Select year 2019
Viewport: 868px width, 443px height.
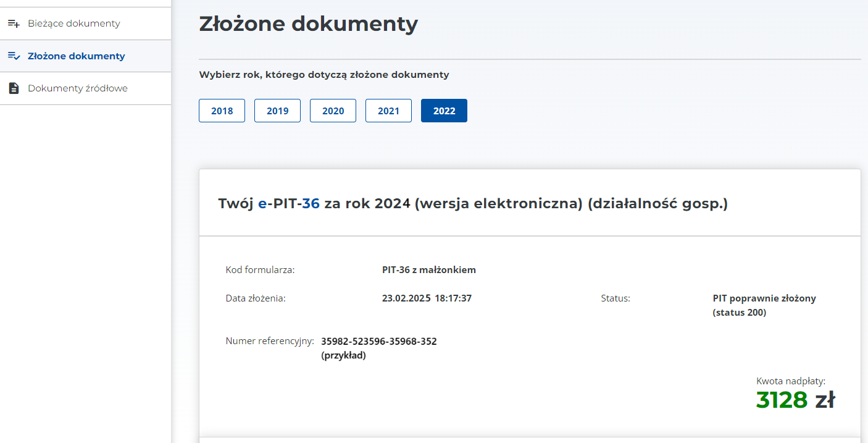pyautogui.click(x=277, y=110)
